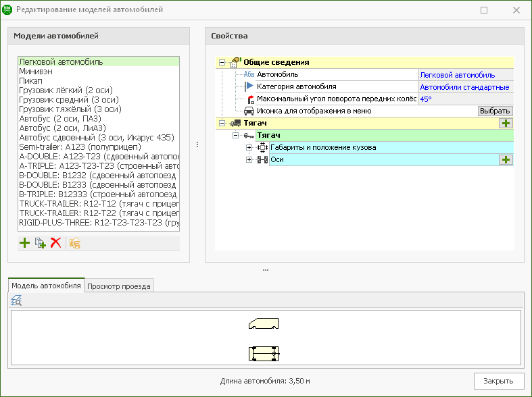Click the Иконка для отображения в меню label

click(314, 111)
